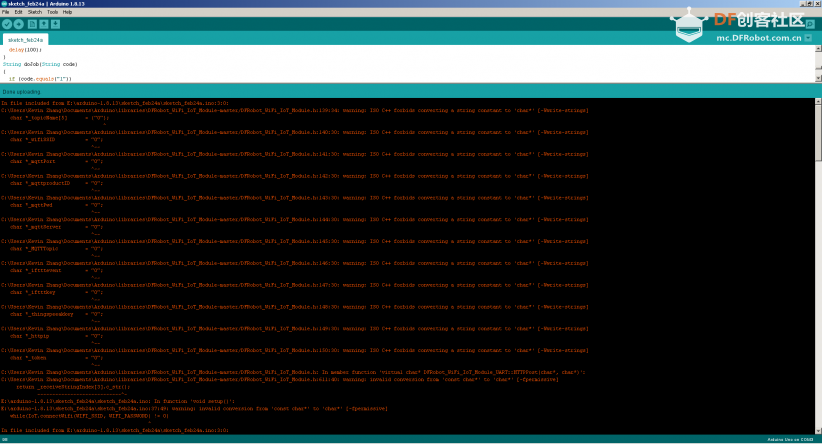This screenshot has height=444, width=822.
Task: Click the console scroll up arrow
Action: tap(818, 101)
